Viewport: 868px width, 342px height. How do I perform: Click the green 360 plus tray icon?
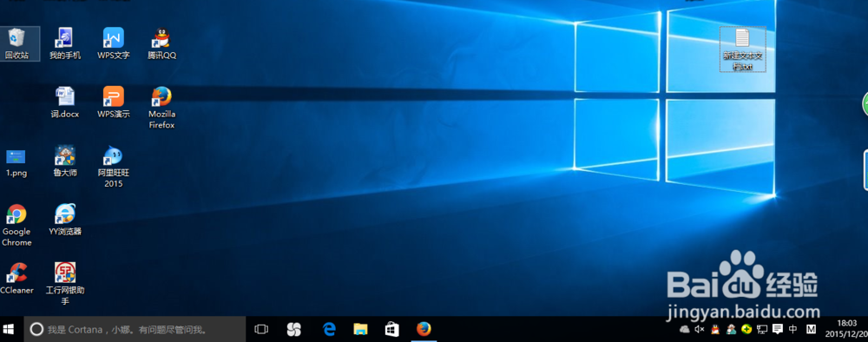point(746,329)
